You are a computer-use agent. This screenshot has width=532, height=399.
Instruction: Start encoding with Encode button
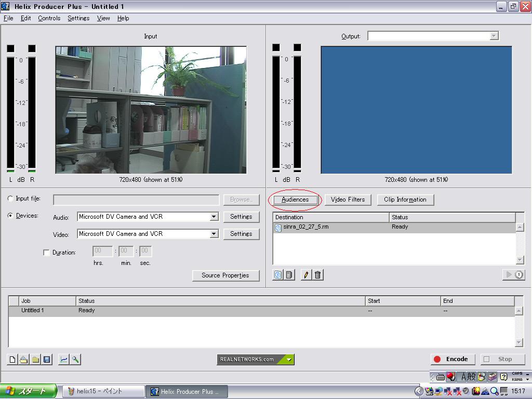(x=453, y=360)
